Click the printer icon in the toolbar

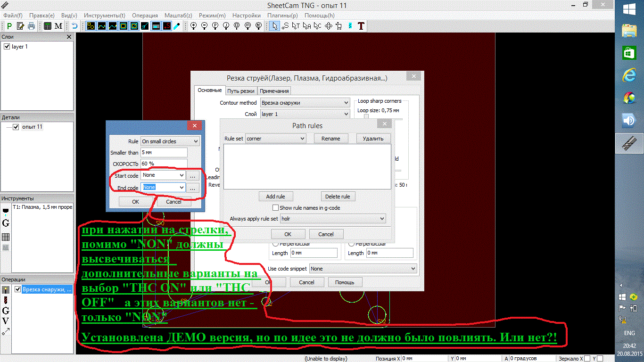click(x=31, y=26)
